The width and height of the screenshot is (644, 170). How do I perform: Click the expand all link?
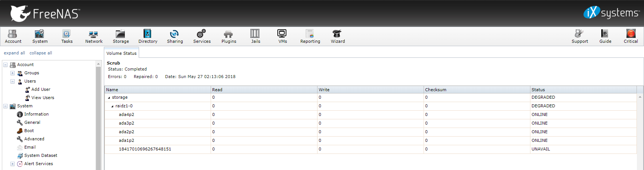[14, 53]
